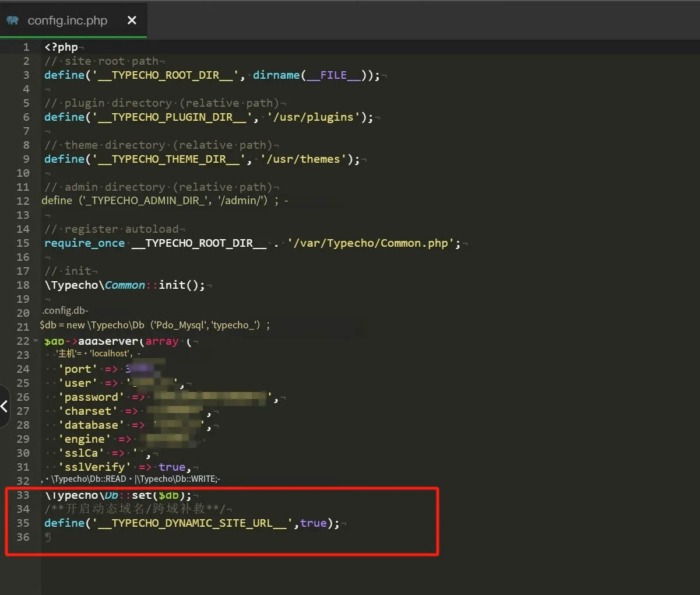
Task: Click the left-edge side panel chevron
Action: click(x=4, y=405)
